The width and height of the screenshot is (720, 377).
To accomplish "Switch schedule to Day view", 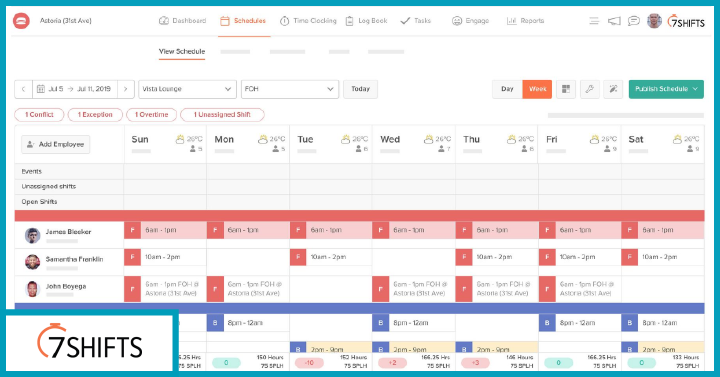I will pyautogui.click(x=507, y=89).
